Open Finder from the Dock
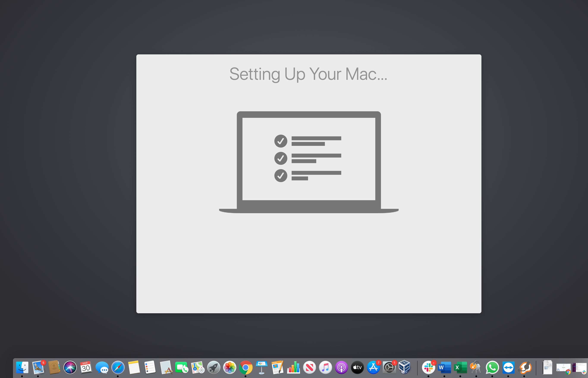Viewport: 588px width, 378px height. [22, 367]
